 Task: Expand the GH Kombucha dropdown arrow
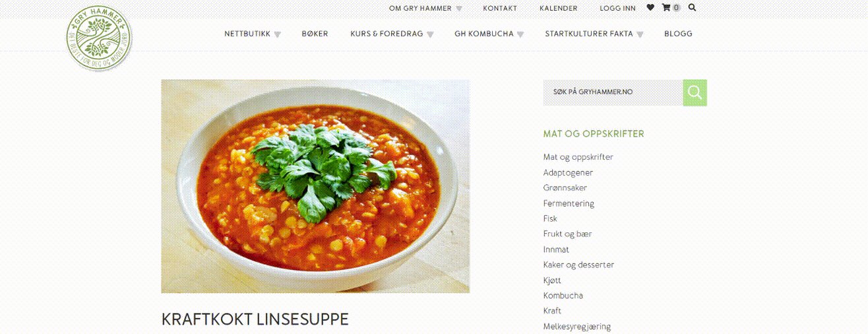coord(520,35)
